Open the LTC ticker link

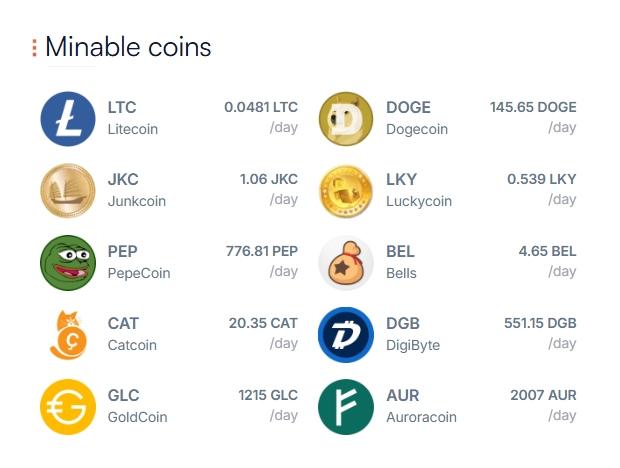point(122,108)
